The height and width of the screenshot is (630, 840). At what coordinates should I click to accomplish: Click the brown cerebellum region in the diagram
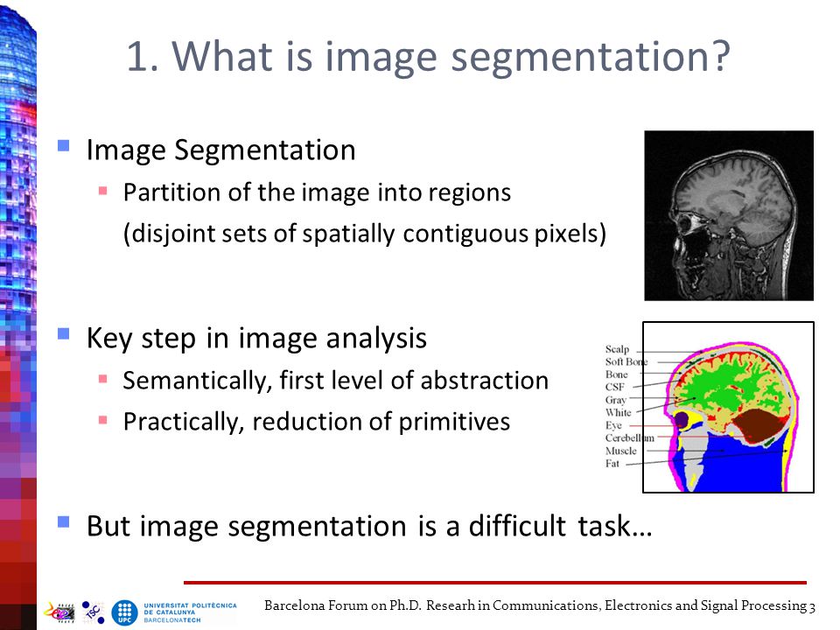[759, 426]
